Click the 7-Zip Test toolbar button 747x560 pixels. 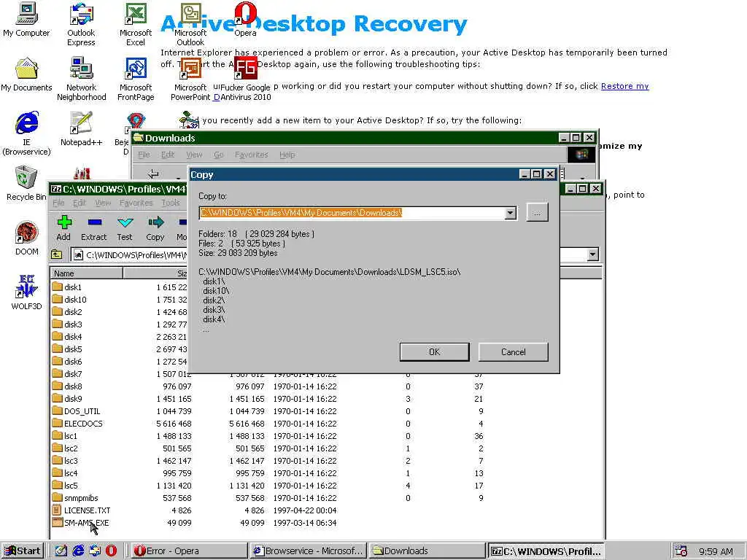(125, 228)
